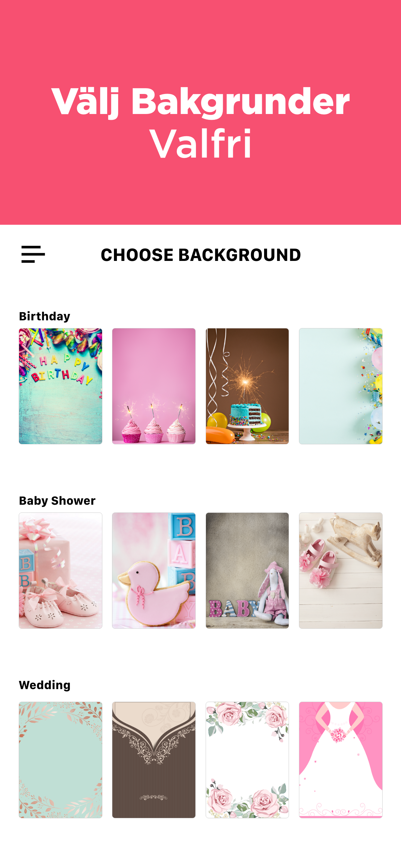The image size is (401, 868).
Task: Click the pink header banner area
Action: pyautogui.click(x=200, y=112)
